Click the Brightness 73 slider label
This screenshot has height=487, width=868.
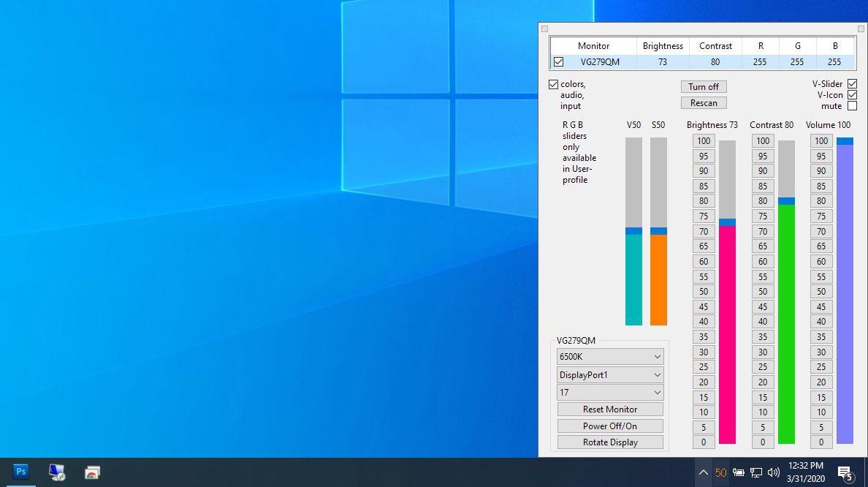pos(712,125)
